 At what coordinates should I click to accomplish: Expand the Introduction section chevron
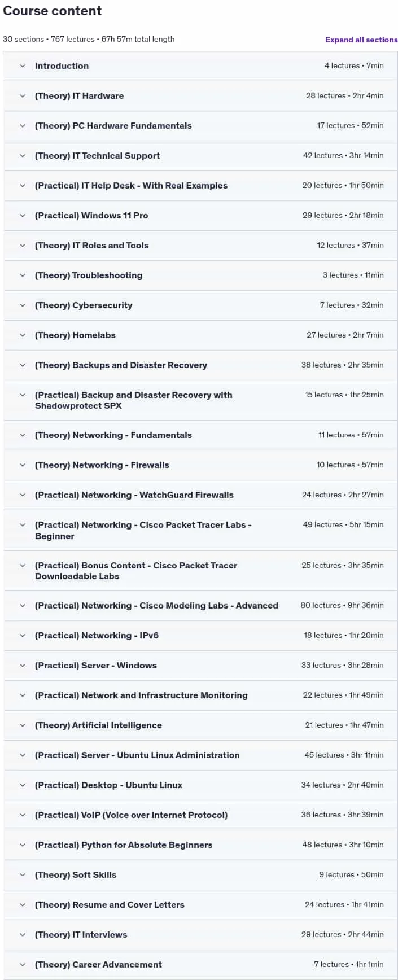tap(23, 66)
